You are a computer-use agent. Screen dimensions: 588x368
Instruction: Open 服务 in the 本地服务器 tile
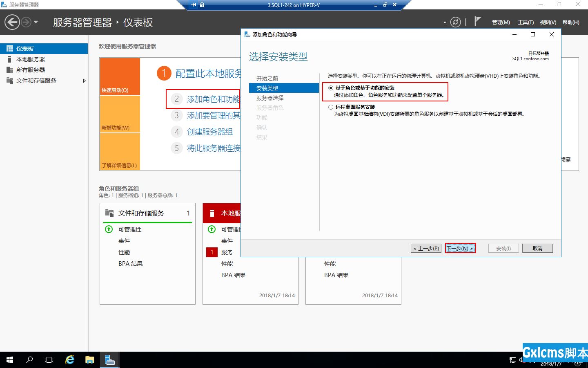(x=227, y=252)
